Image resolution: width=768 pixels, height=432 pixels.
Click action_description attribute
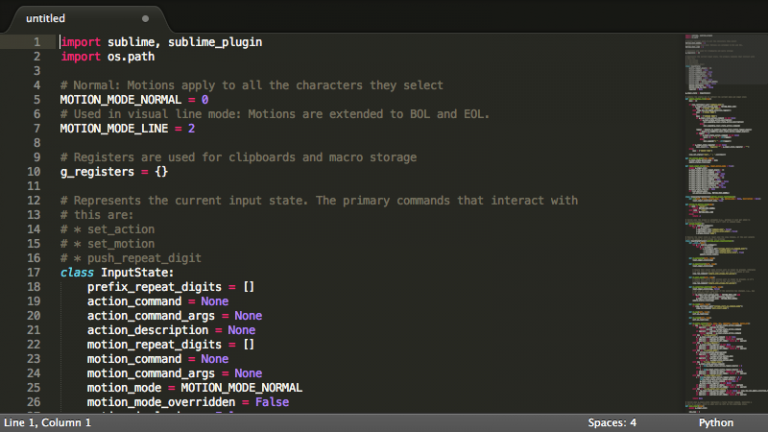147,330
